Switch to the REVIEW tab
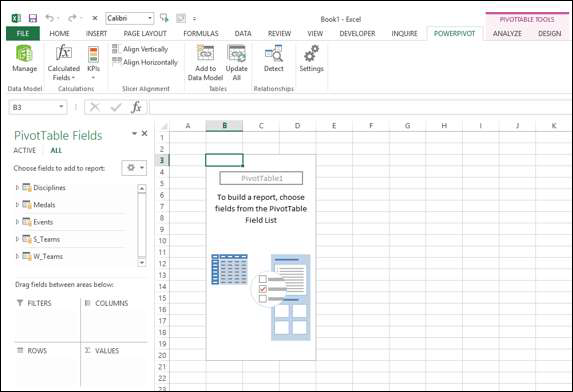 click(279, 34)
